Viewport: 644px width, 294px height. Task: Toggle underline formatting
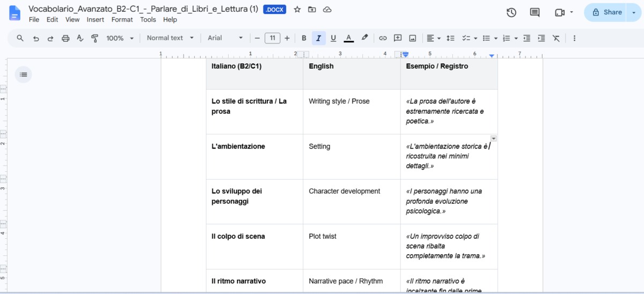tap(333, 38)
